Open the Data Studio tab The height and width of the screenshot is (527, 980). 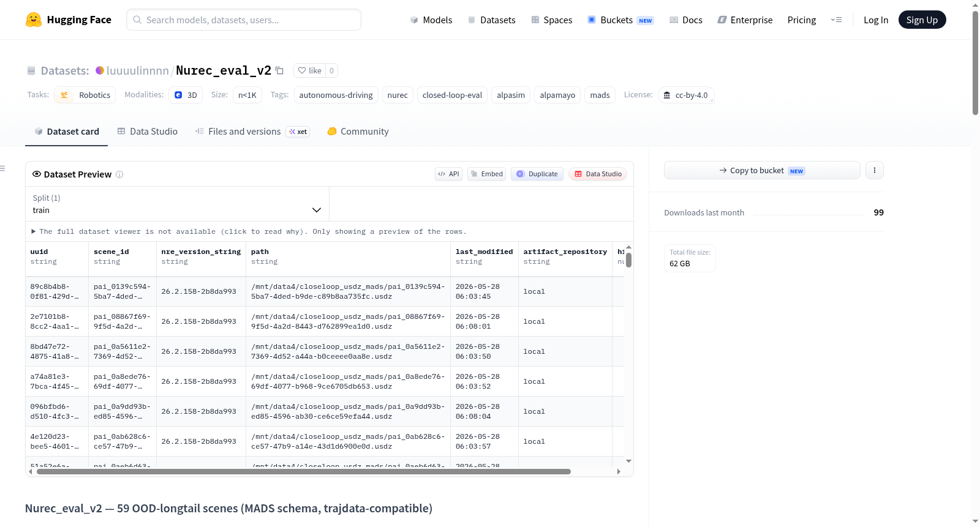point(148,132)
